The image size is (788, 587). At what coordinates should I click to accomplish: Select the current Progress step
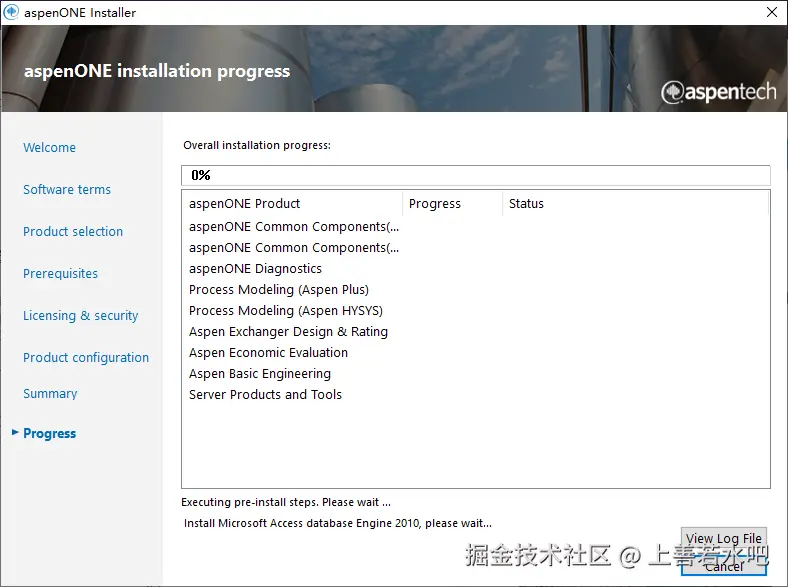click(x=49, y=434)
